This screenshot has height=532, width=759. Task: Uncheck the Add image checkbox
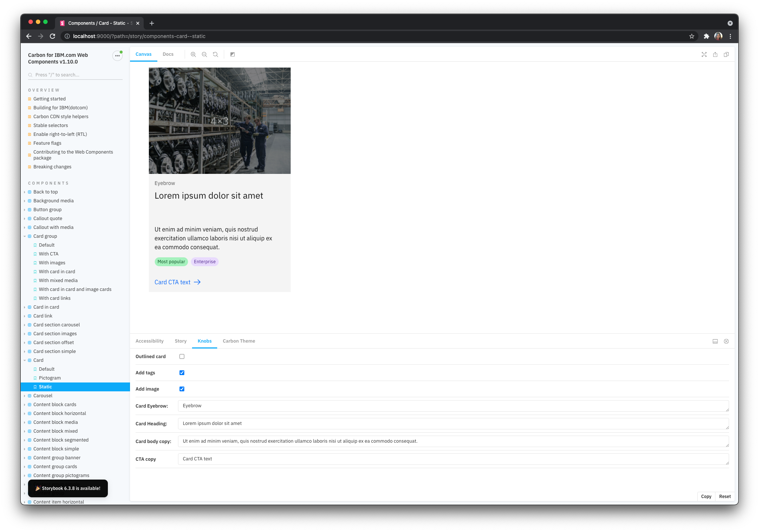(x=182, y=389)
